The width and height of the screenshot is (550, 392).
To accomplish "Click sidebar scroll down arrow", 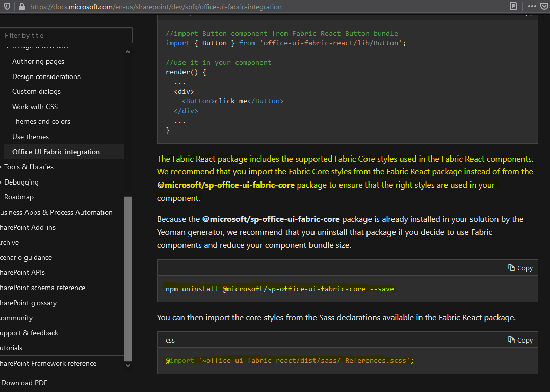I will (128, 365).
